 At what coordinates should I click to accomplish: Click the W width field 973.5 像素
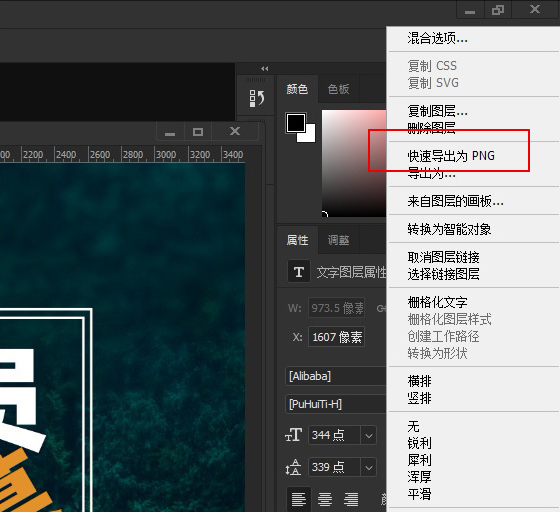pyautogui.click(x=336, y=308)
